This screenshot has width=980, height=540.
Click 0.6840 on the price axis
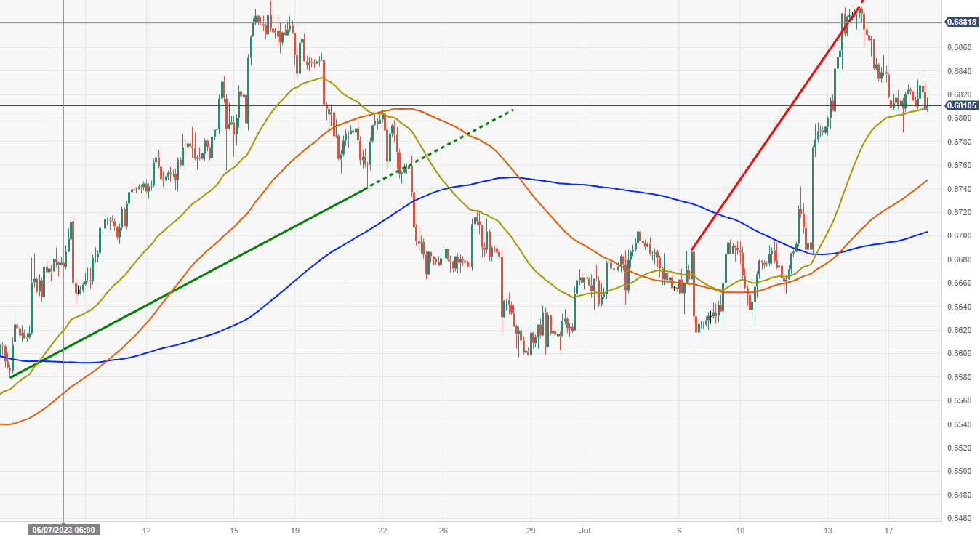point(960,71)
